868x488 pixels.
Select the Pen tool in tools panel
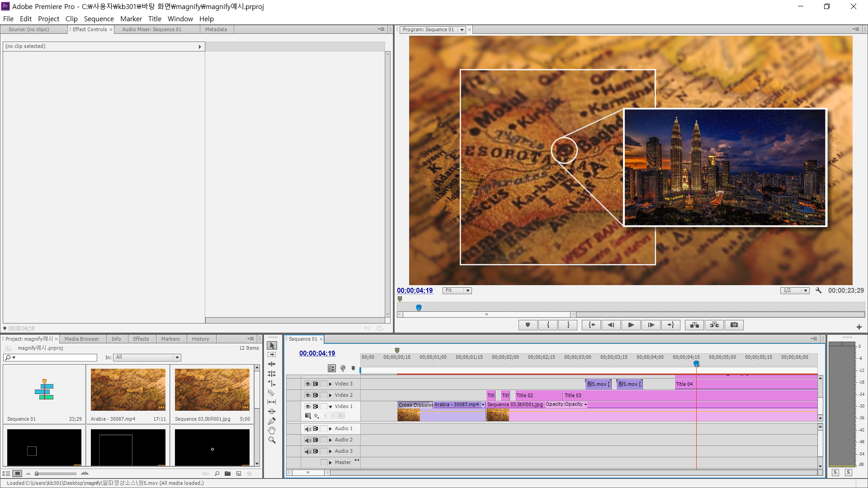271,421
